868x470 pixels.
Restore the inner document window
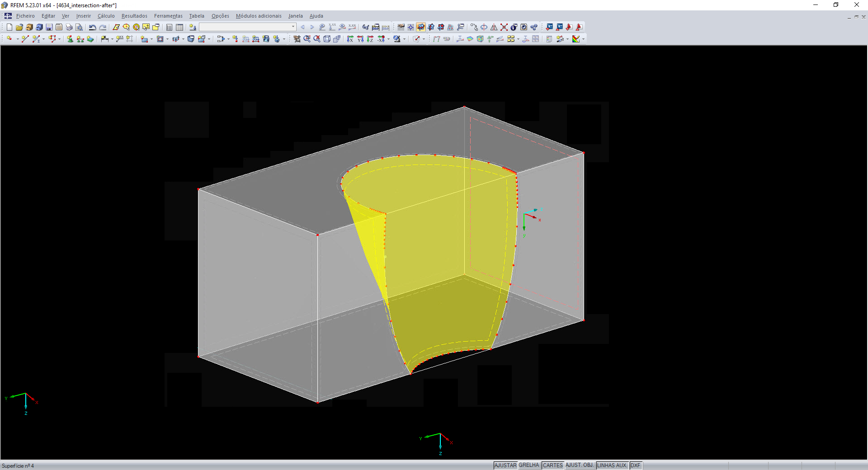tap(856, 17)
